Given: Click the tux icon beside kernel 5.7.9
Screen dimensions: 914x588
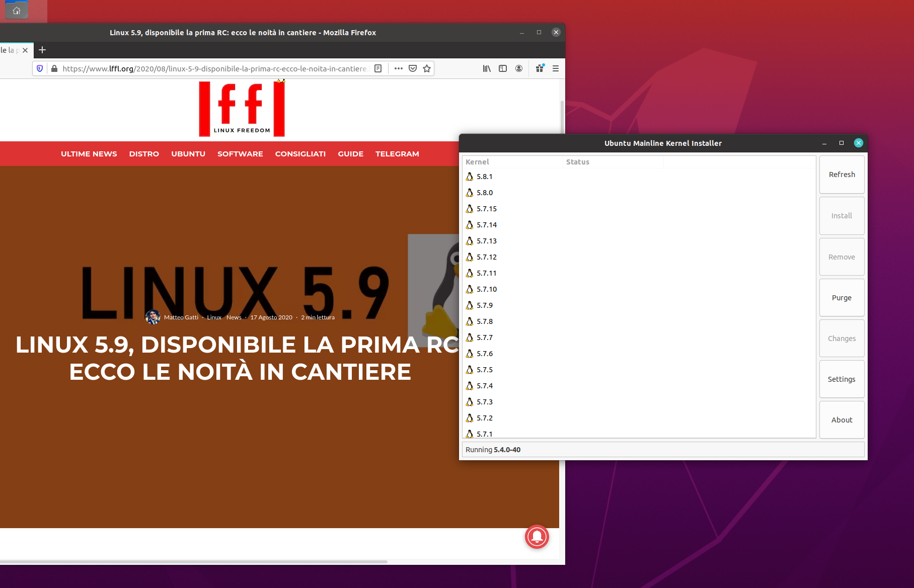Looking at the screenshot, I should (470, 305).
